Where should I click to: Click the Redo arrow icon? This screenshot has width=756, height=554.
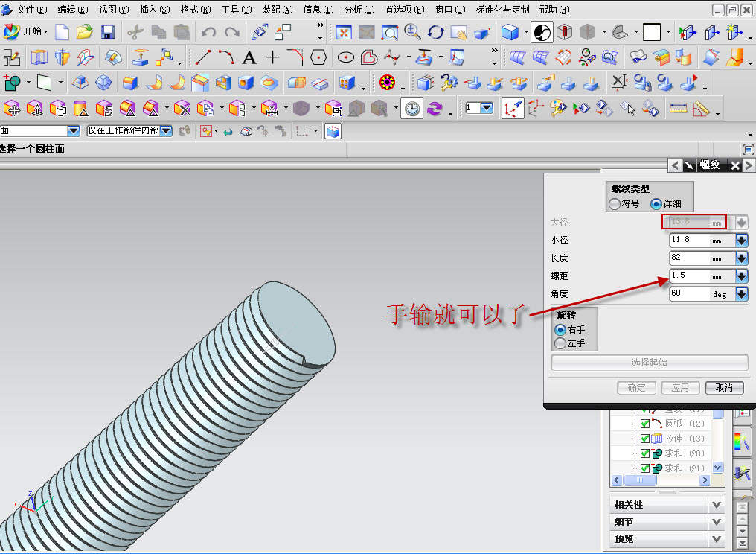click(232, 32)
